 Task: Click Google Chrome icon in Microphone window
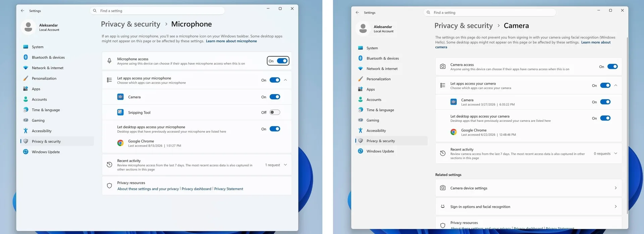click(x=120, y=143)
